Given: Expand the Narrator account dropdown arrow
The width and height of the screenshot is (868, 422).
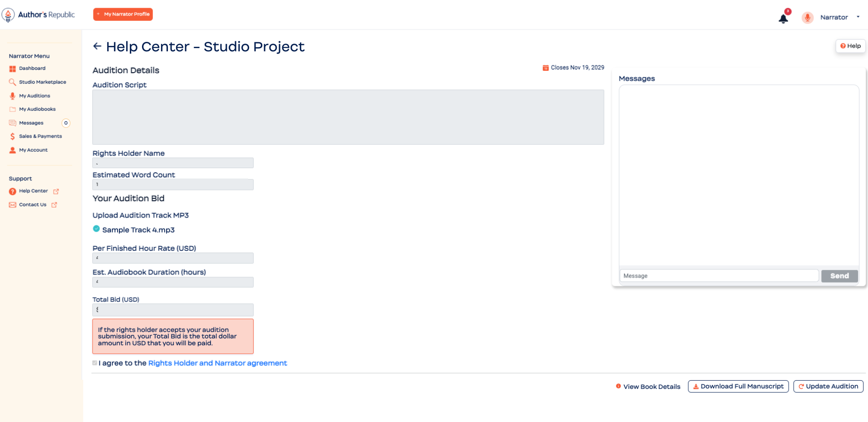Looking at the screenshot, I should pyautogui.click(x=858, y=17).
